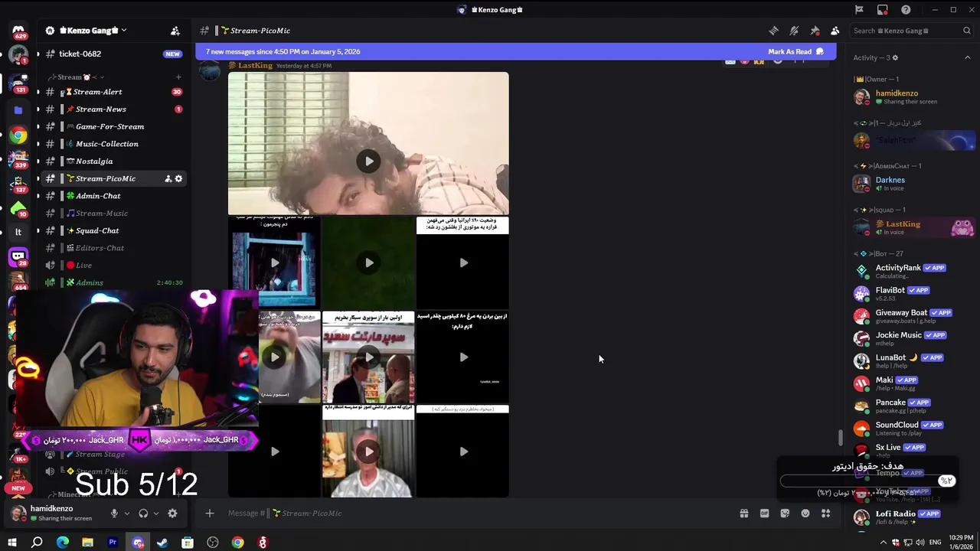Click the new messages since 4:50 PM banner
The image size is (980, 551).
coord(515,51)
